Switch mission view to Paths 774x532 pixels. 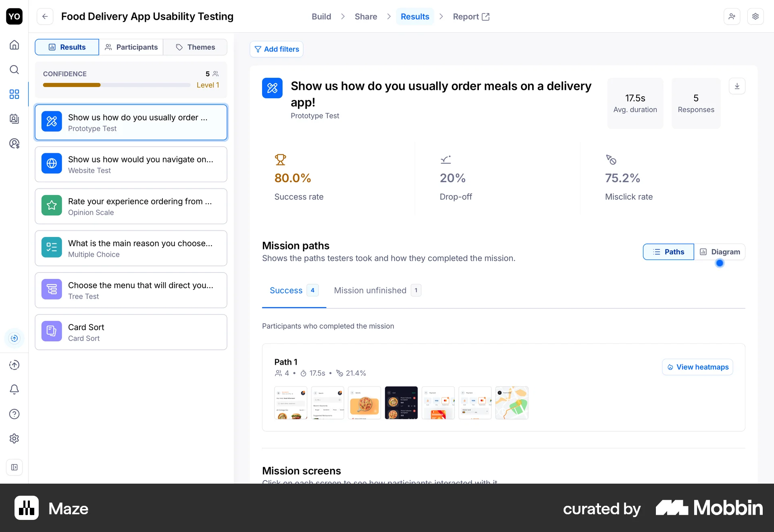668,252
